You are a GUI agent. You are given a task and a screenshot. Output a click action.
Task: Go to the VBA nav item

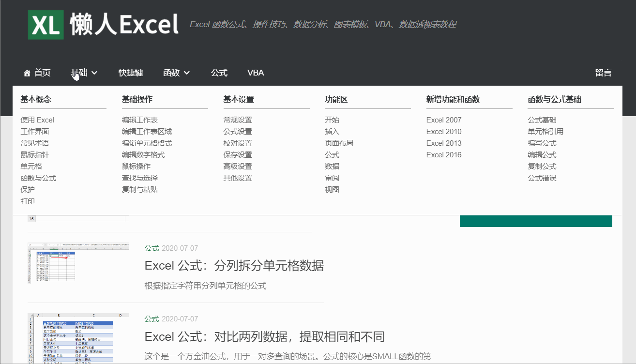pyautogui.click(x=256, y=73)
